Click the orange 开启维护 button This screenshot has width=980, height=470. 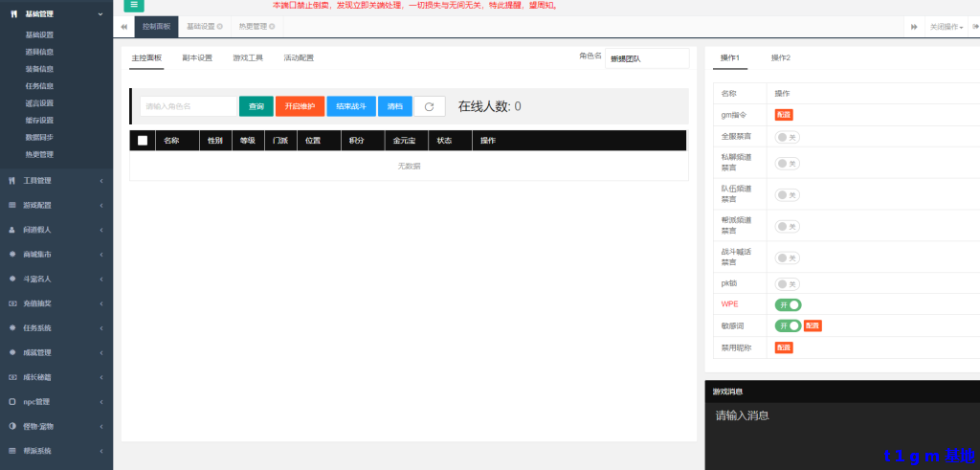pyautogui.click(x=300, y=106)
